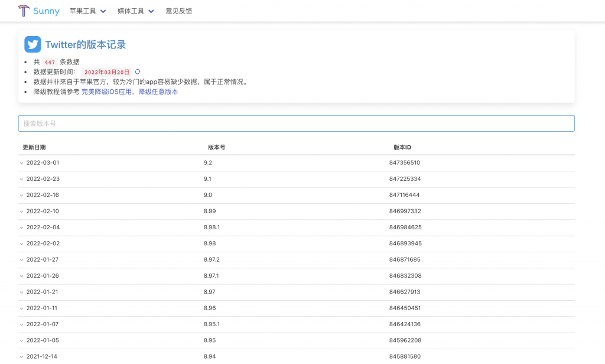Click the Twitter bird app icon
This screenshot has width=605, height=364.
(32, 44)
